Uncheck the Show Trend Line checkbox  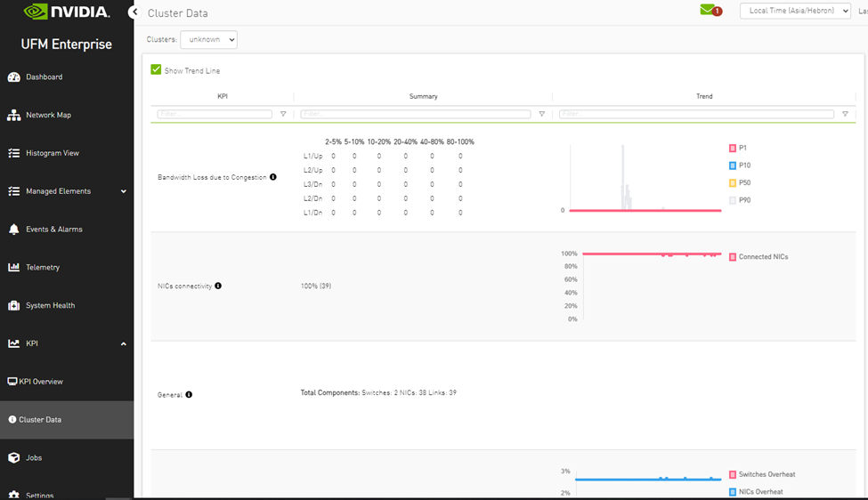pos(157,70)
